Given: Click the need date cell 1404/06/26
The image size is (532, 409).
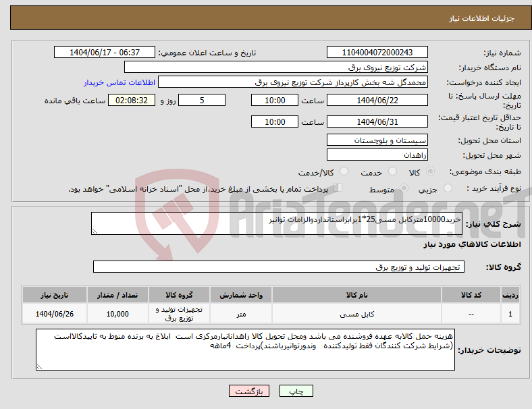Looking at the screenshot, I should pyautogui.click(x=55, y=314).
